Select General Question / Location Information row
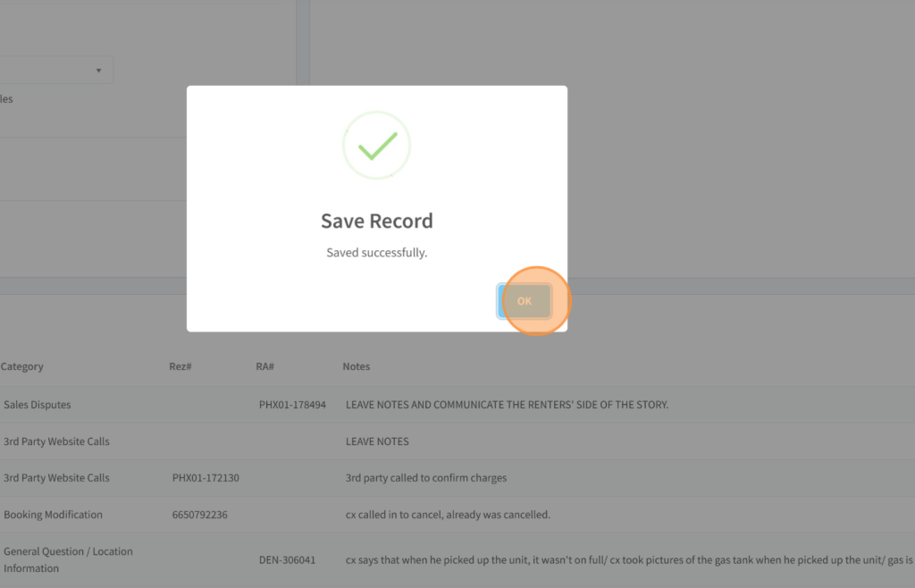915x588 pixels. [68, 559]
